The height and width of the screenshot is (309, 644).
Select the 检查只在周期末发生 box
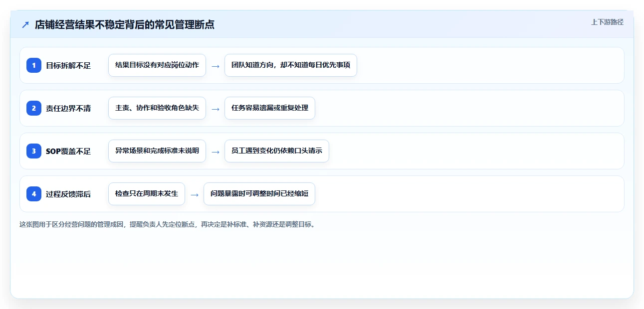click(x=147, y=194)
